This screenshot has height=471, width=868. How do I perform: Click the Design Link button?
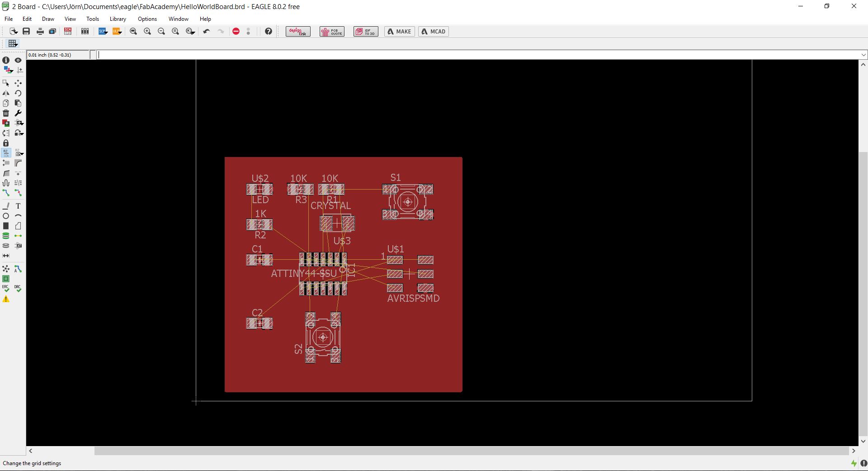[x=298, y=31]
